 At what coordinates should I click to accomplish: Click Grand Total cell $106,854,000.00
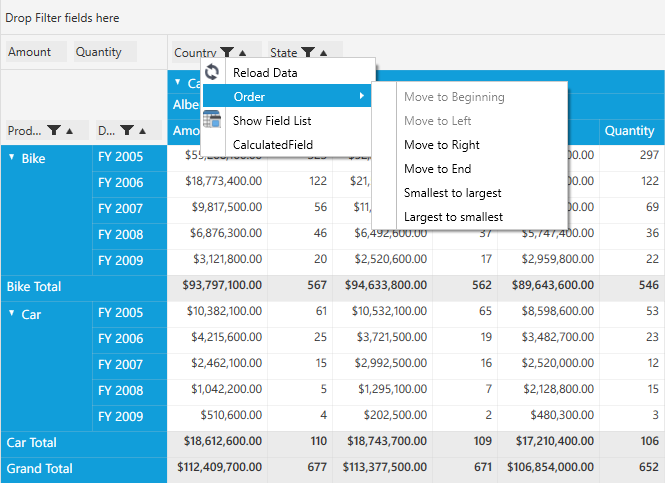(x=549, y=468)
